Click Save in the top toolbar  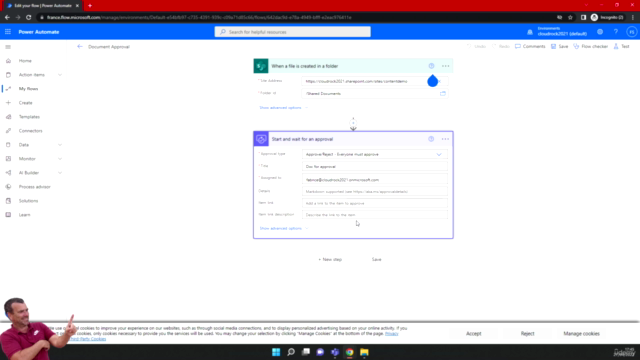tap(560, 47)
